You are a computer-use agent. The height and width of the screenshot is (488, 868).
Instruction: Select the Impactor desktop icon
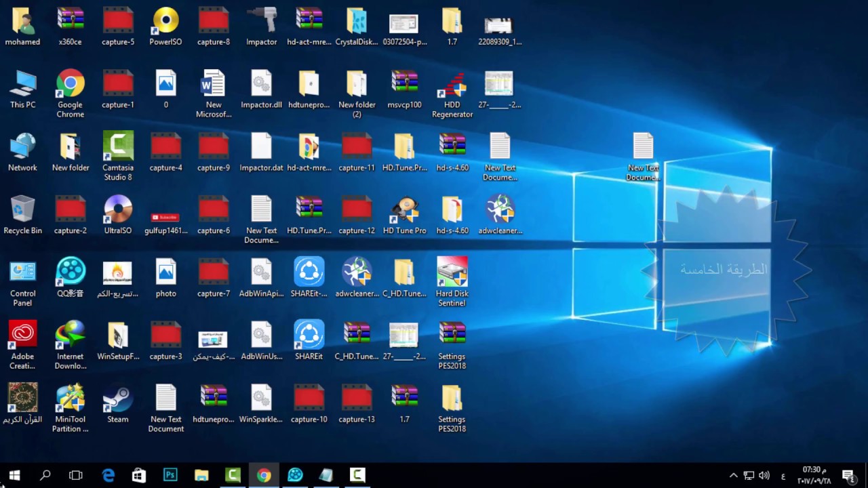point(261,26)
